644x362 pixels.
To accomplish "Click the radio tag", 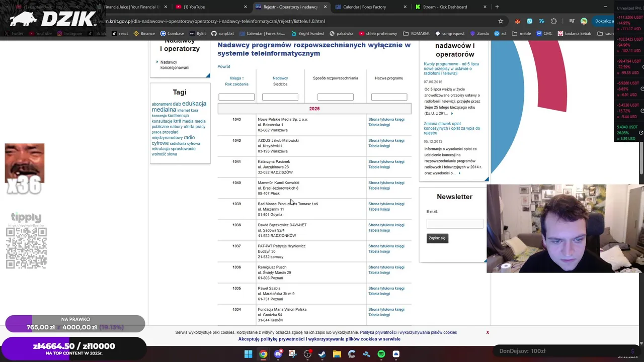I will (x=189, y=137).
